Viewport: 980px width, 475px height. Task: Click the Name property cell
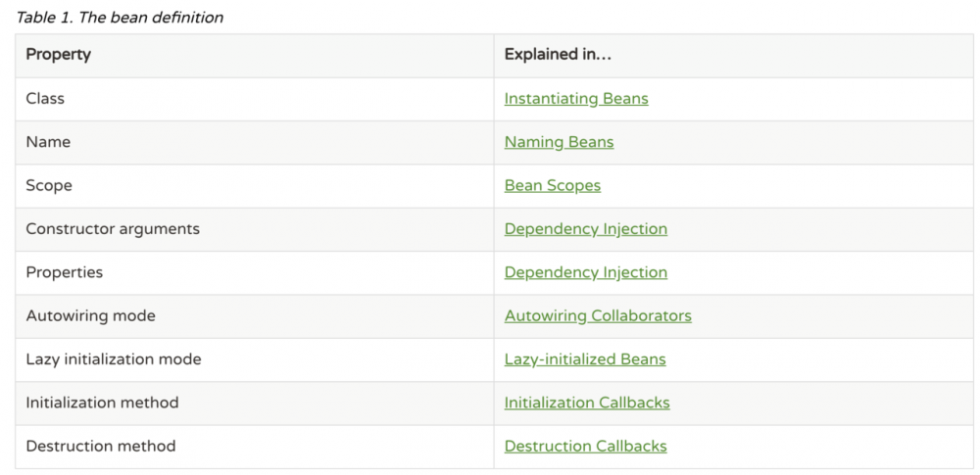(48, 142)
